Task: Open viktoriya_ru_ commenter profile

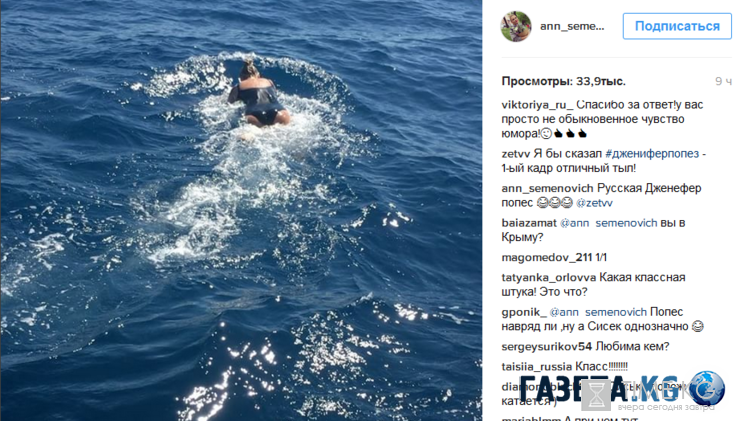Action: (x=537, y=105)
